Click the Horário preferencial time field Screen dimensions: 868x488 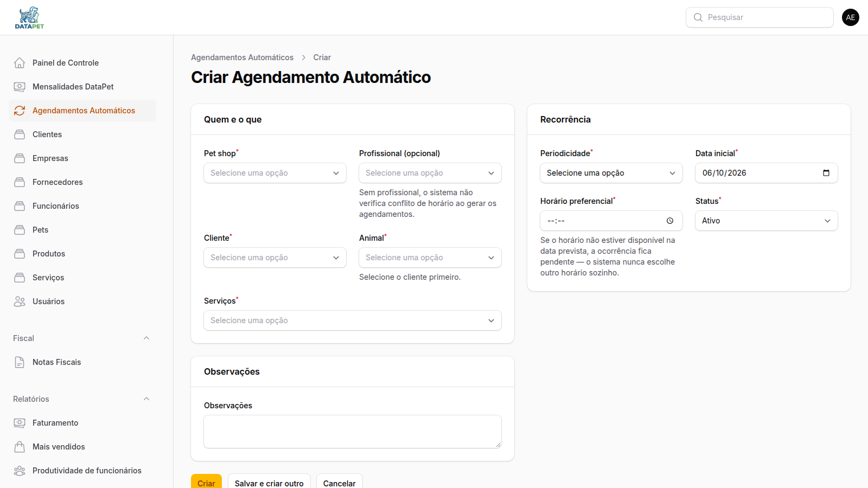click(x=611, y=221)
